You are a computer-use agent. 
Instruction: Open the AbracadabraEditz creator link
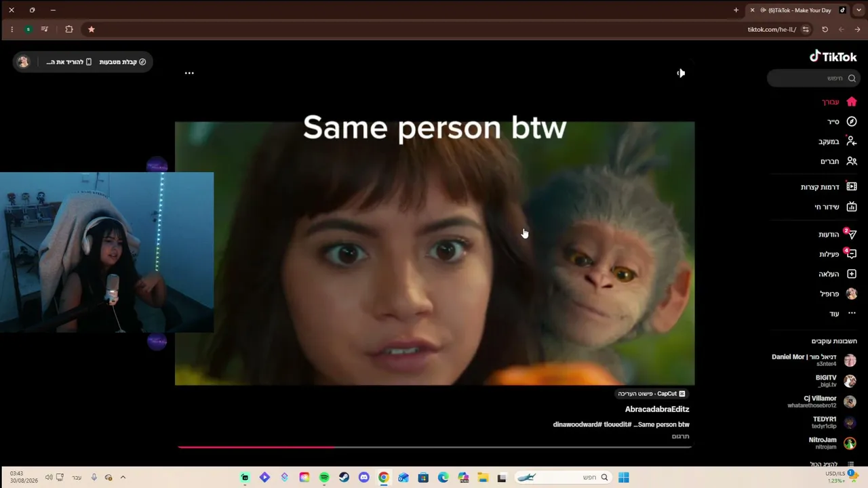pyautogui.click(x=657, y=409)
